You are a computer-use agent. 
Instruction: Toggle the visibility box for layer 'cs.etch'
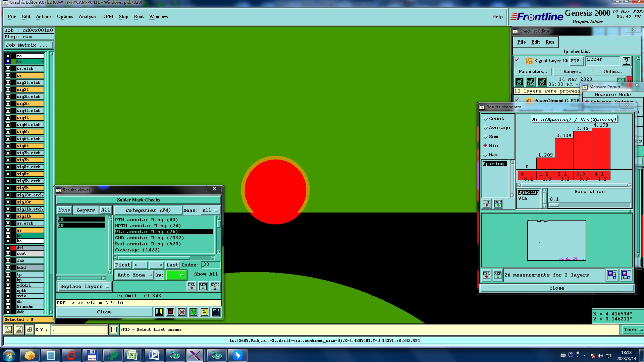point(8,68)
